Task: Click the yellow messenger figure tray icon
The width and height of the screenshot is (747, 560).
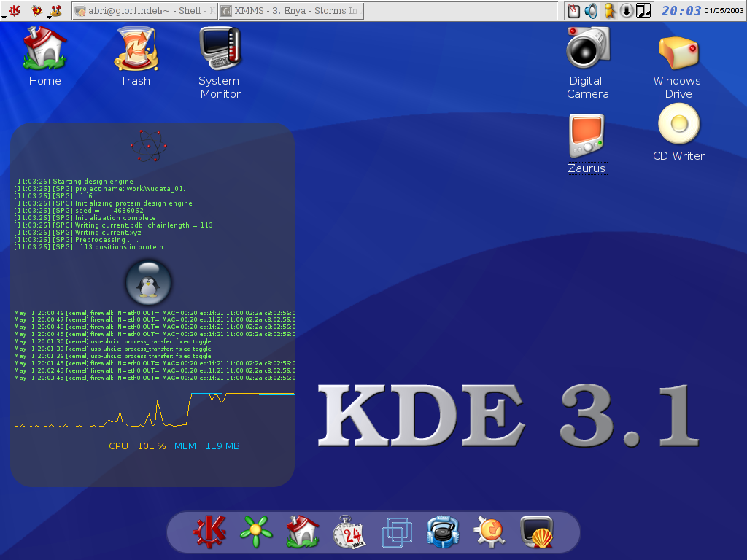Action: [x=609, y=10]
